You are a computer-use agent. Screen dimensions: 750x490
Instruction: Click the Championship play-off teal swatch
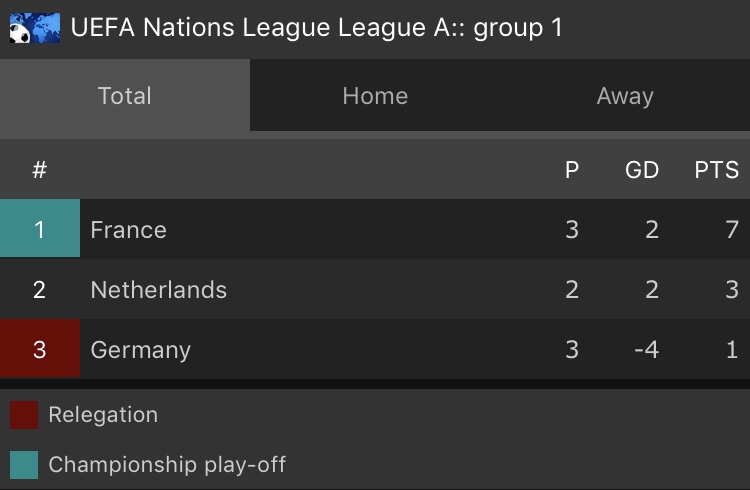(24, 465)
